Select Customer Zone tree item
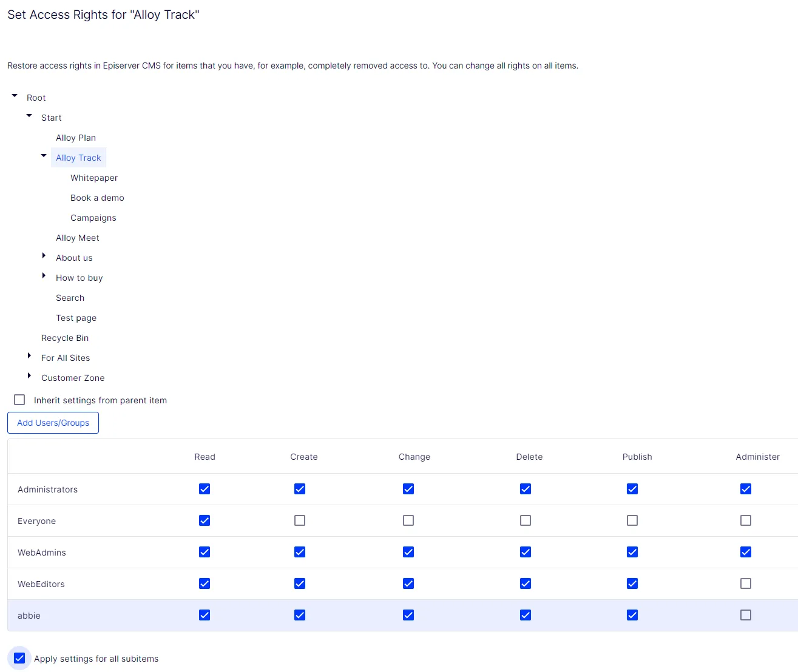This screenshot has height=672, width=798. coord(73,378)
